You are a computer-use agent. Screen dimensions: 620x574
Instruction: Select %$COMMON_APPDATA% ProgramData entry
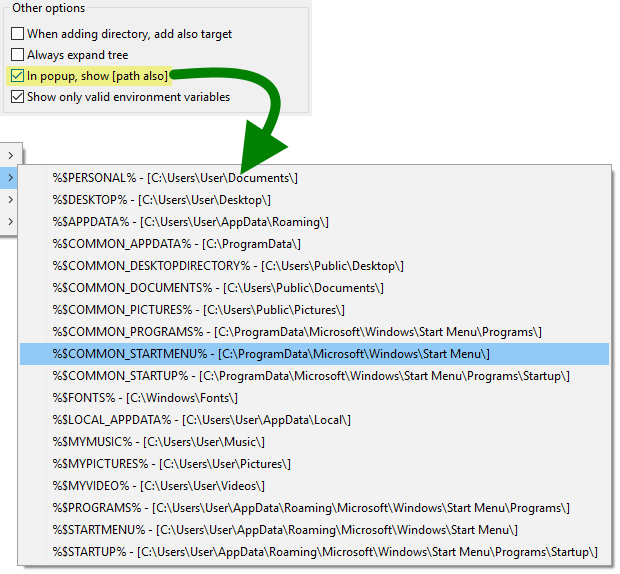176,244
